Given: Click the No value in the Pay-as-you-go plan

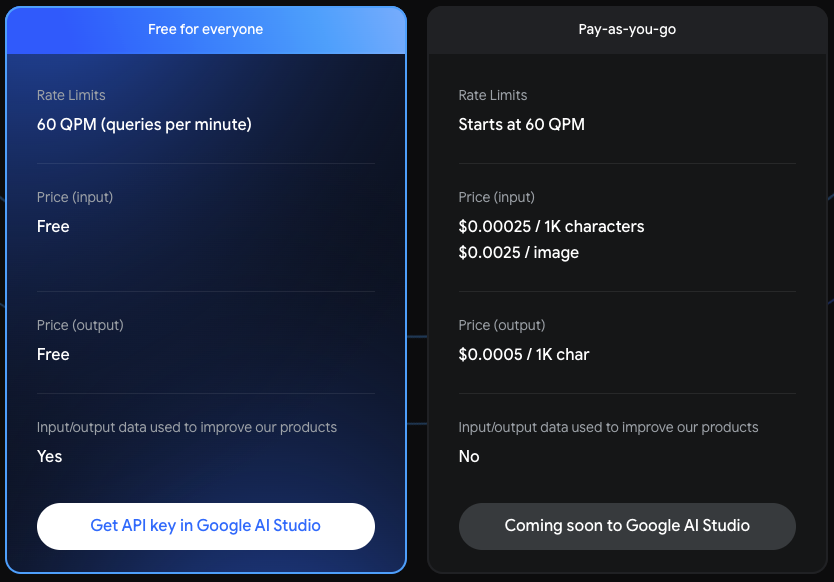Looking at the screenshot, I should [469, 457].
